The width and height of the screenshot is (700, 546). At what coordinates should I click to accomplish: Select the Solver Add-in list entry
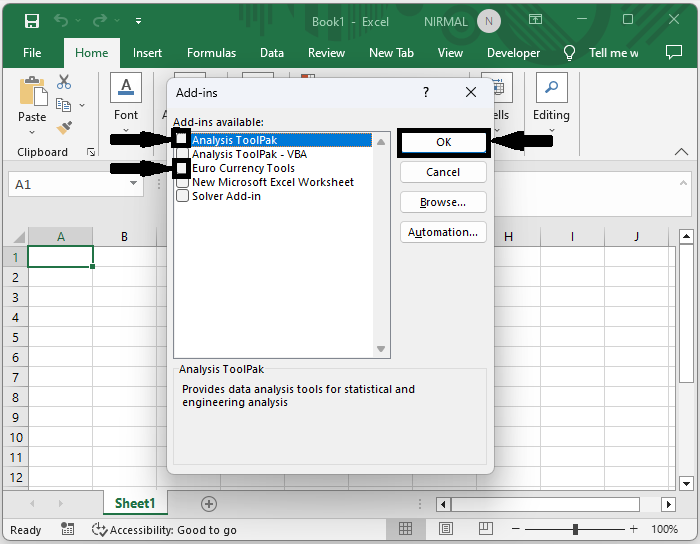click(226, 196)
